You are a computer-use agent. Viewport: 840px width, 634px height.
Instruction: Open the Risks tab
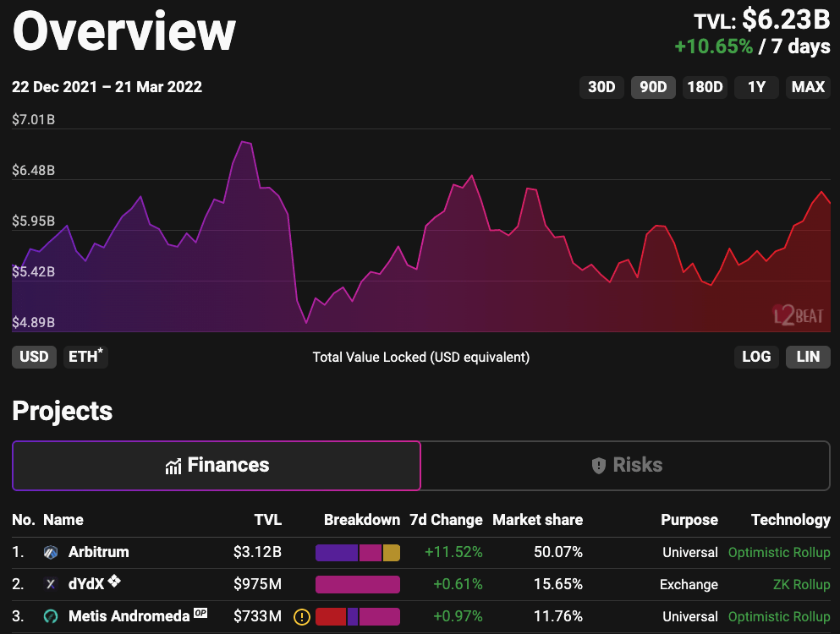click(626, 466)
